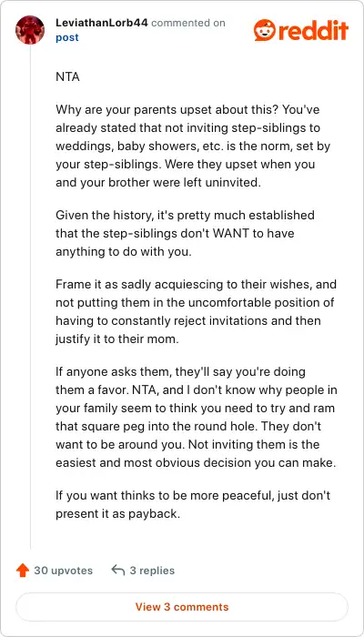
Task: Click the orange upvote arrow icon
Action: point(23,571)
